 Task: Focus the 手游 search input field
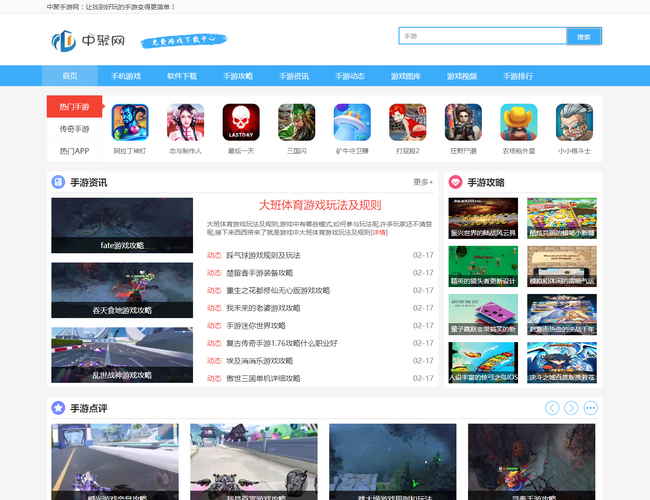point(481,36)
